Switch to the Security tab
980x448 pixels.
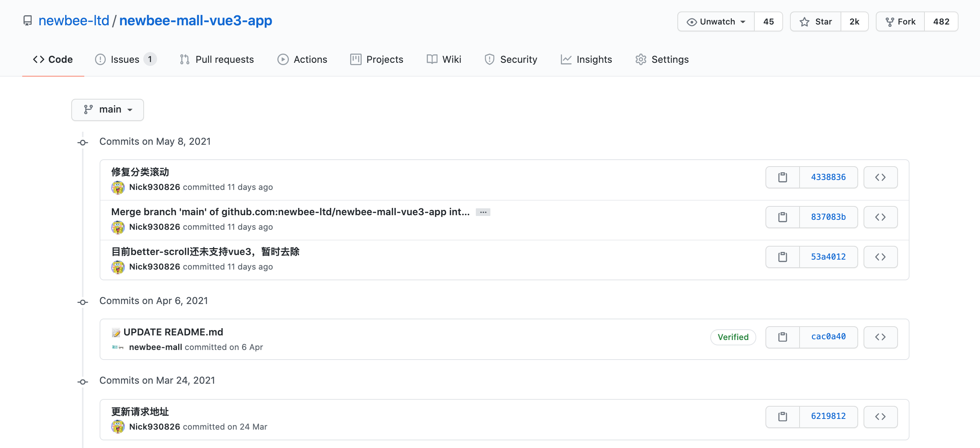coord(511,59)
